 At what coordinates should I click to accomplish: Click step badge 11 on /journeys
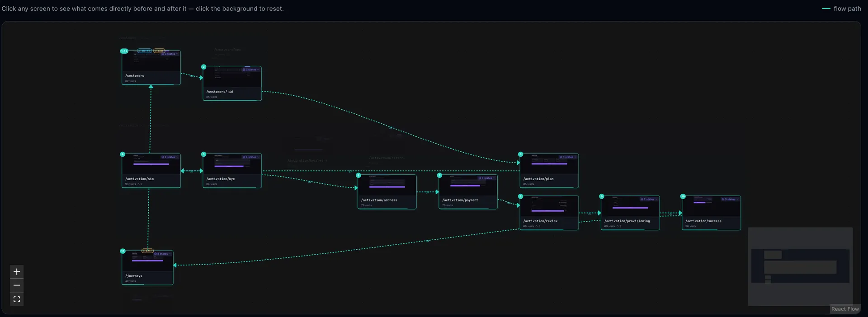[123, 251]
